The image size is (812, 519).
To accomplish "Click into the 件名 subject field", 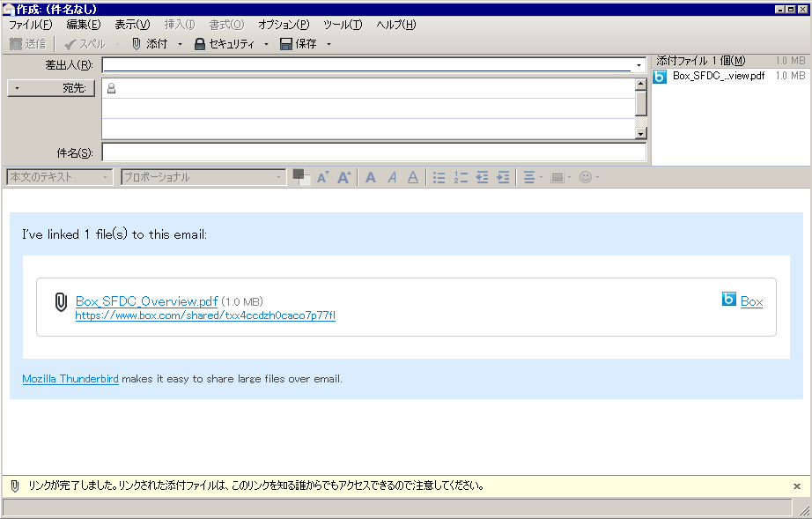I will coord(374,152).
